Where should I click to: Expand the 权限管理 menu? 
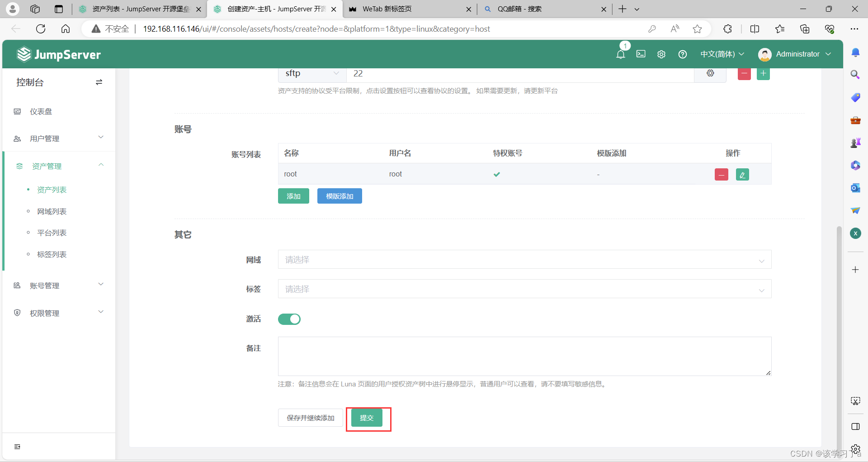pyautogui.click(x=59, y=313)
